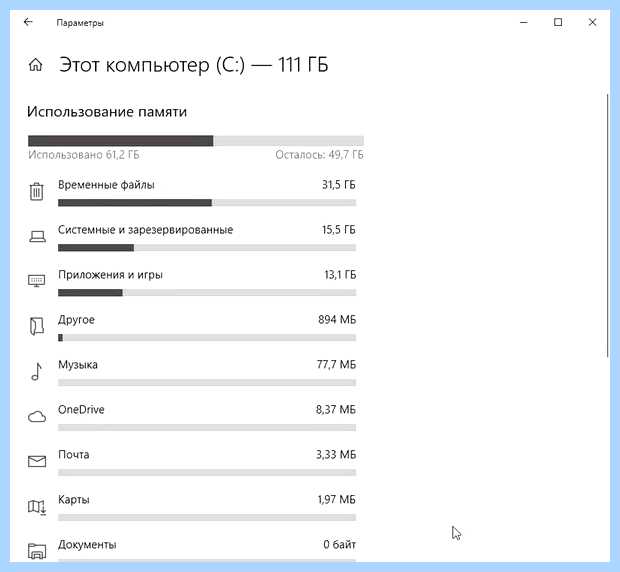Click the Использование памяти heading
This screenshot has height=572, width=620.
pyautogui.click(x=107, y=112)
